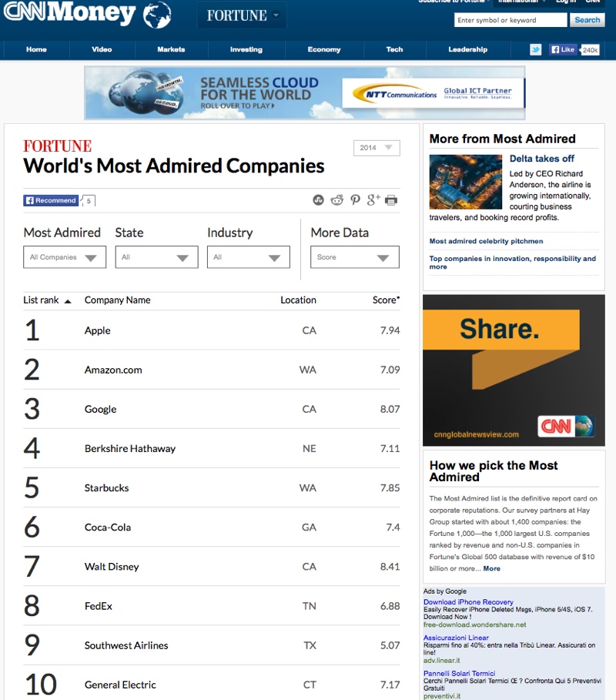Open the Markets tab
This screenshot has height=700, width=616.
[171, 49]
